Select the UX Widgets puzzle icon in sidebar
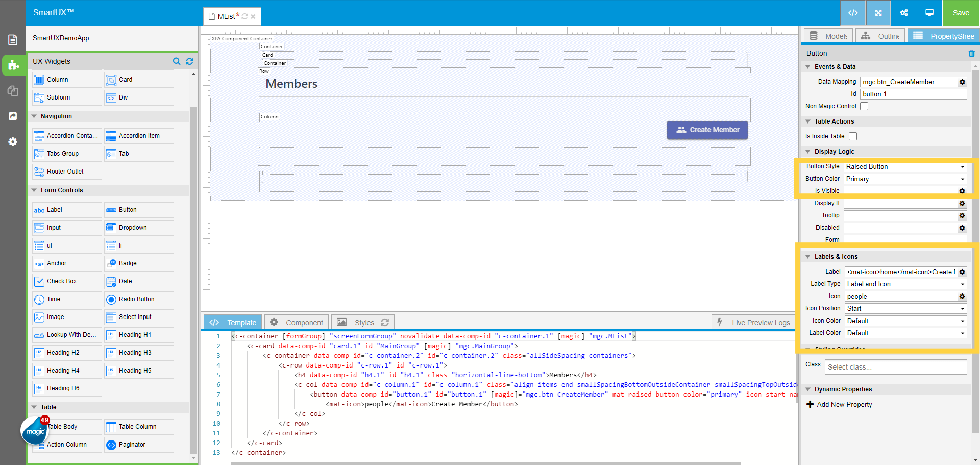The height and width of the screenshot is (465, 980). 14,65
